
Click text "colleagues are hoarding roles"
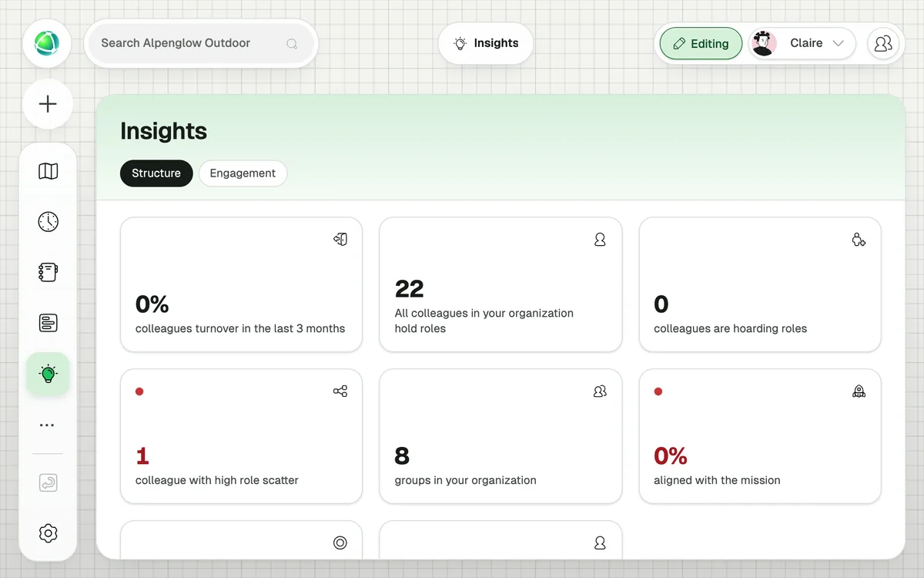(x=731, y=328)
